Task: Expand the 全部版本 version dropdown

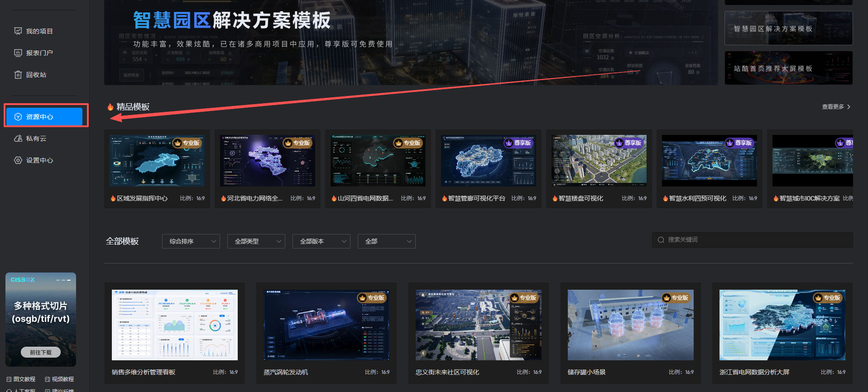Action: (321, 241)
